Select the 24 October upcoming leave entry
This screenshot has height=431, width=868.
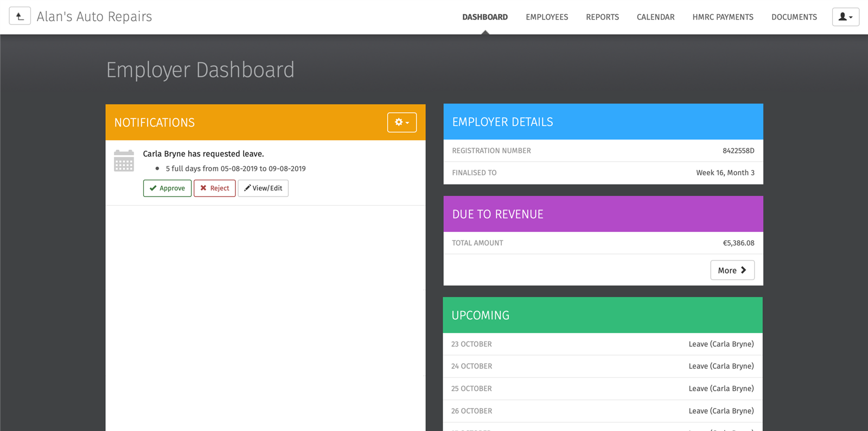(602, 366)
